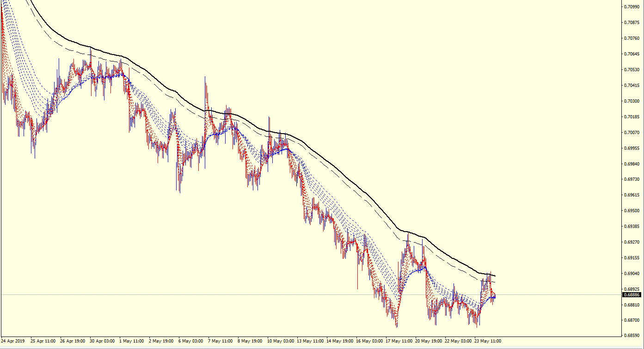644x349 pixels.
Task: Click the 2 May 19:00 time label
Action: [162, 341]
